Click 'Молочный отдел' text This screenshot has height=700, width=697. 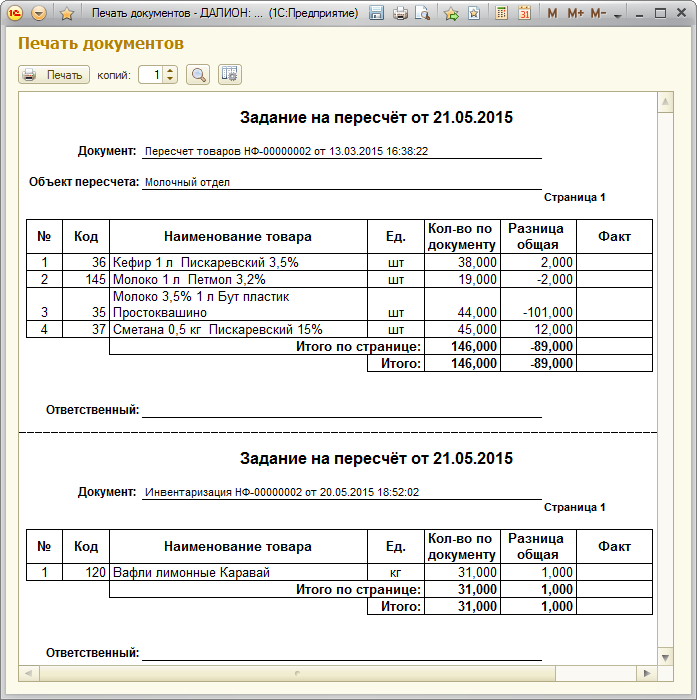[187, 182]
